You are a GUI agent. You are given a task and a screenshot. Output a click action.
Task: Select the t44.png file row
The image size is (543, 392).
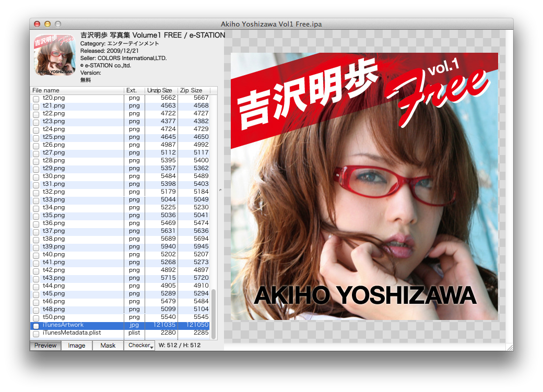(x=120, y=286)
